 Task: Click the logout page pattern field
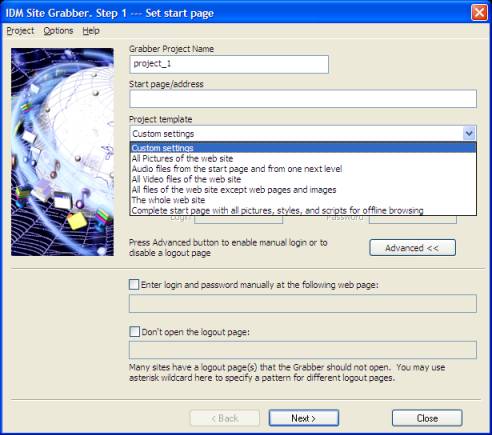tap(303, 350)
